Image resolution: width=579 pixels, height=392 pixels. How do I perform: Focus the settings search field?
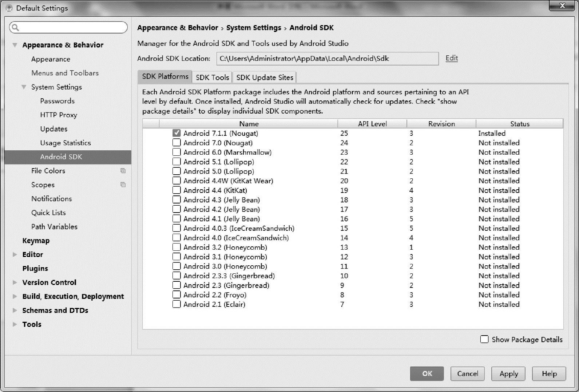tap(68, 27)
